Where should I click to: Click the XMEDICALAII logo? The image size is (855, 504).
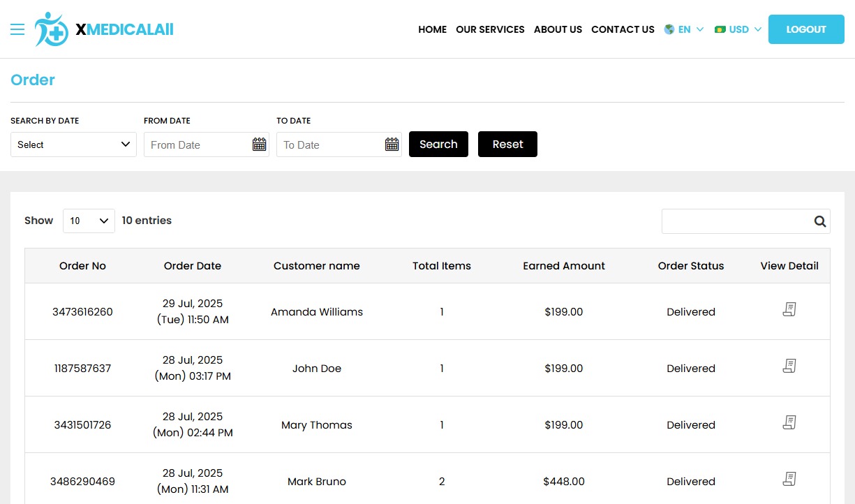click(x=103, y=29)
